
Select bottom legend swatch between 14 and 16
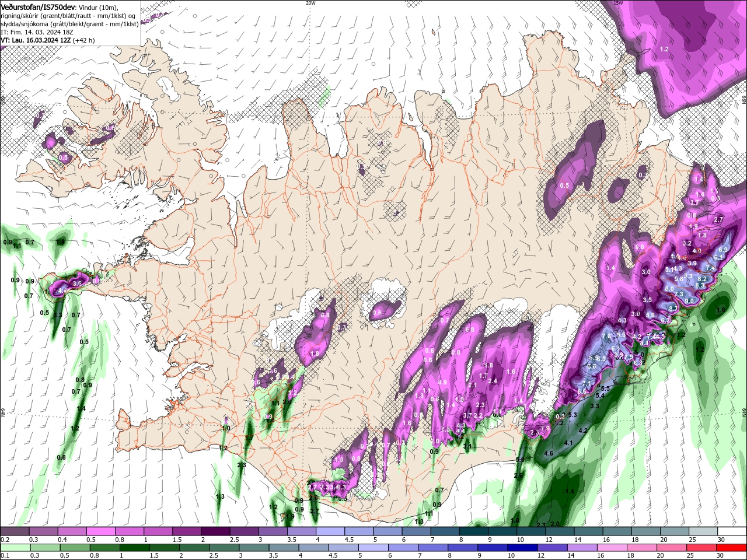[582, 547]
